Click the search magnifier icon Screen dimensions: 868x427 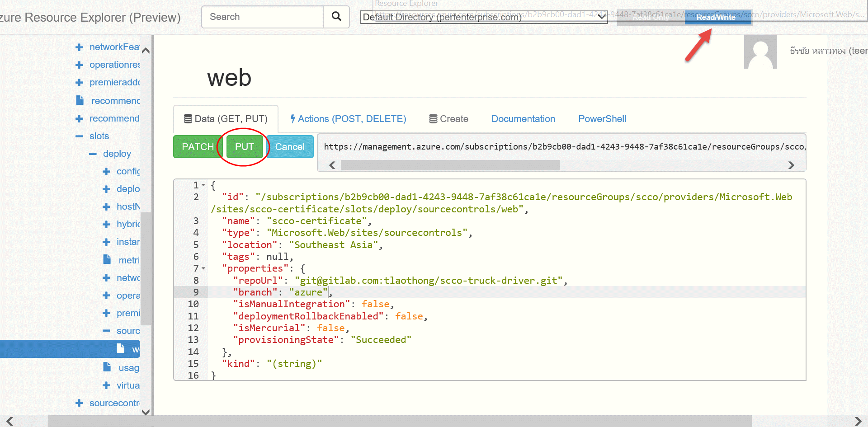point(336,17)
